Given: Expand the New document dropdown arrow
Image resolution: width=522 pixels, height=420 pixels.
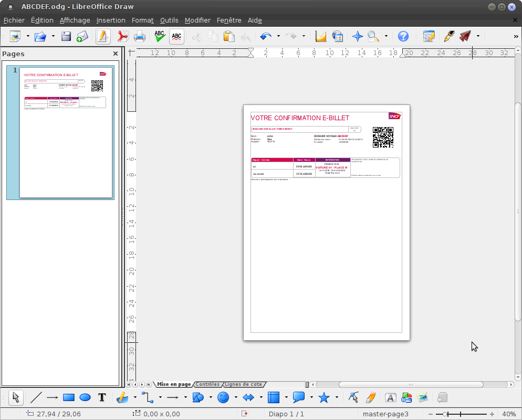Looking at the screenshot, I should (x=28, y=36).
